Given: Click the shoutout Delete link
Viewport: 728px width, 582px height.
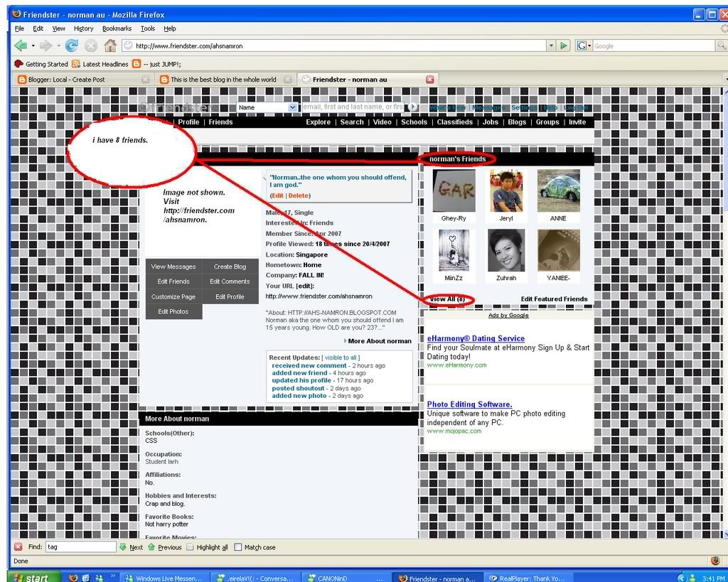Looking at the screenshot, I should click(299, 195).
